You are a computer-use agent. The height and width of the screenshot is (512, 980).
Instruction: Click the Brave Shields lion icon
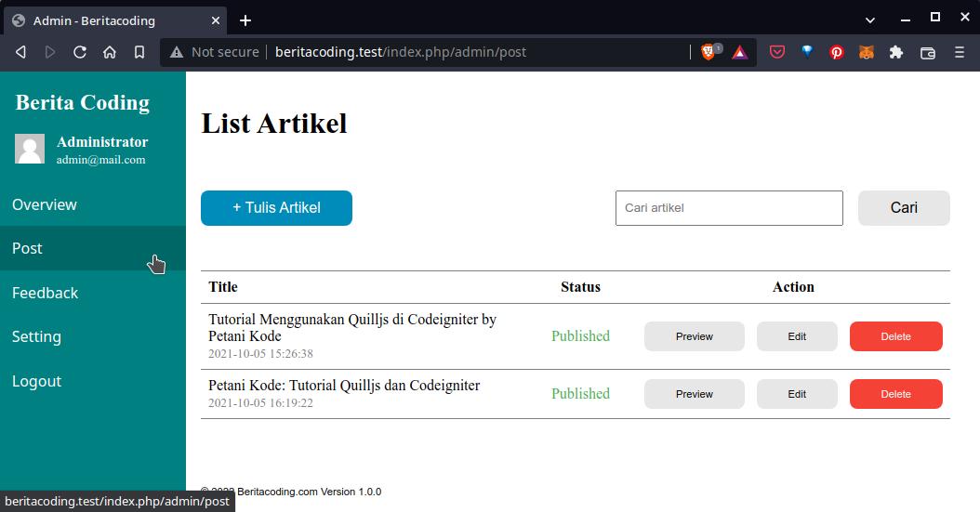pyautogui.click(x=709, y=52)
